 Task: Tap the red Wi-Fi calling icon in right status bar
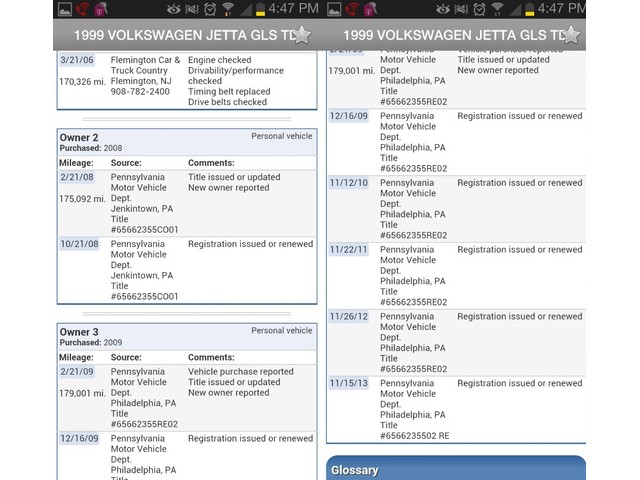click(x=352, y=9)
